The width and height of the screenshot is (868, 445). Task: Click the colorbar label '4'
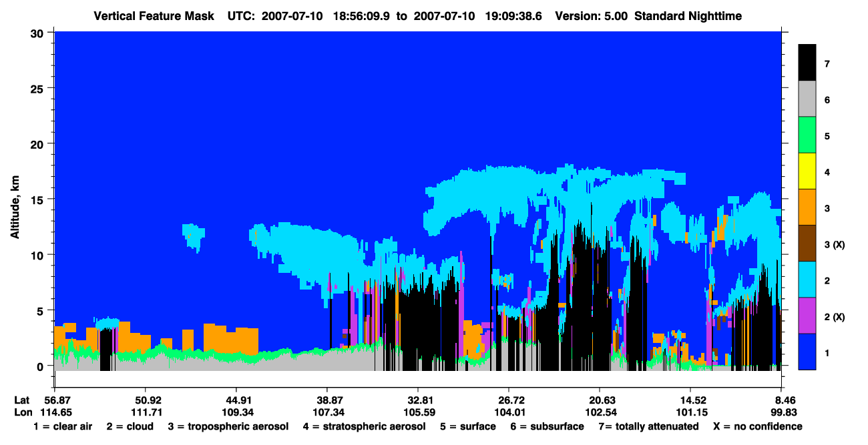827,172
